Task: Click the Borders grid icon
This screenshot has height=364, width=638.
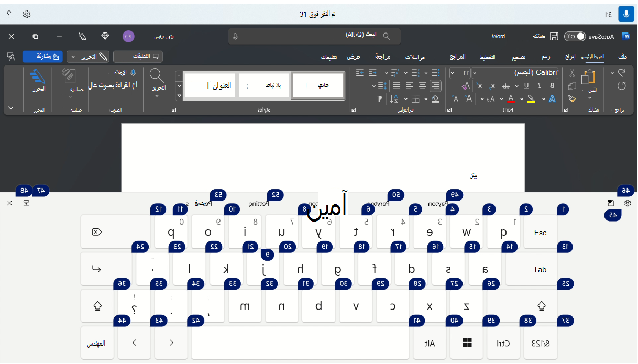Action: tap(415, 99)
